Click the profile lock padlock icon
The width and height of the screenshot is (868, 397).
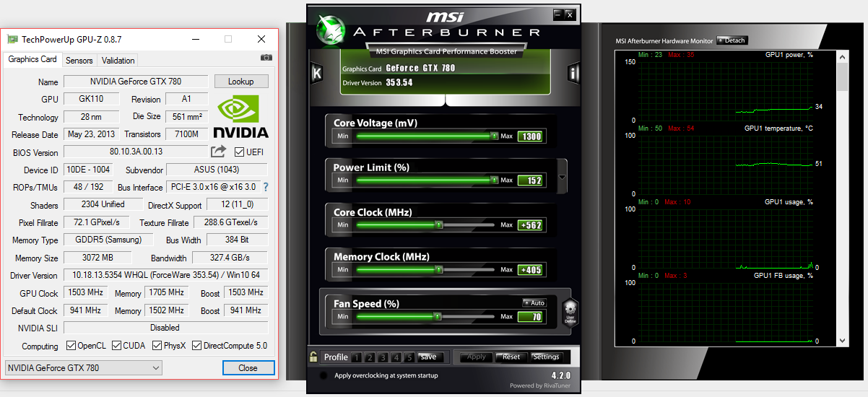[313, 357]
